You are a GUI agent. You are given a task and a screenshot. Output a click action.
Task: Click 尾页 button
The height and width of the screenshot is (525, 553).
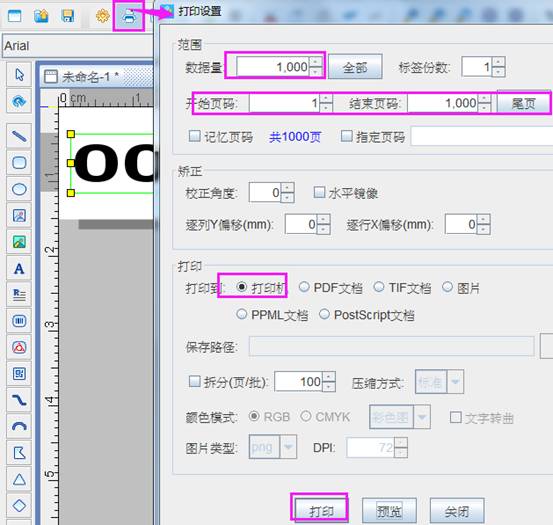click(x=524, y=103)
